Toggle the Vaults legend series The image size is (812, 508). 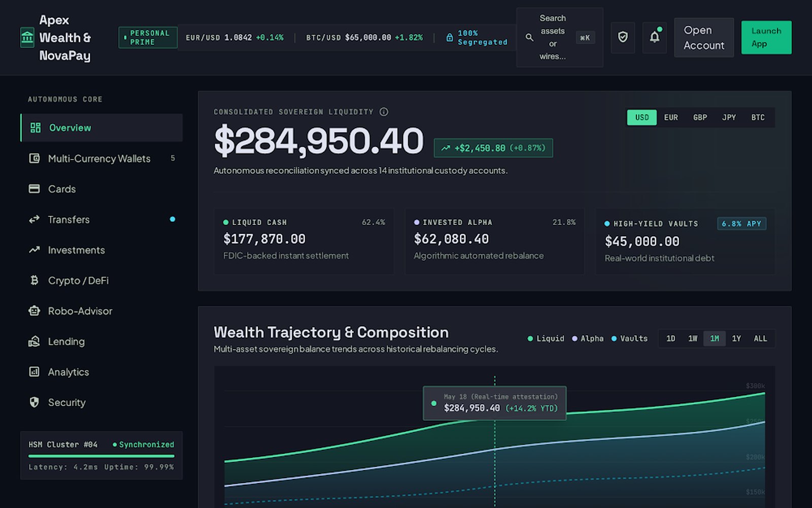(x=629, y=338)
